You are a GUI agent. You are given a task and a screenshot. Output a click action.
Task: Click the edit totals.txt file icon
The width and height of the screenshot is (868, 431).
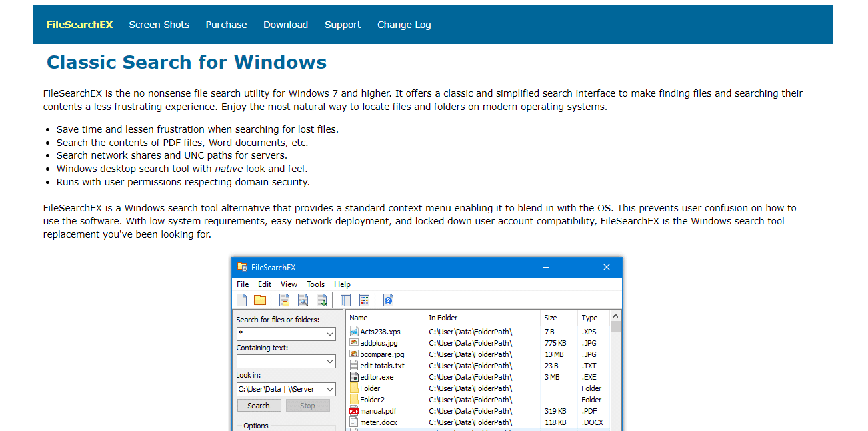(x=354, y=366)
